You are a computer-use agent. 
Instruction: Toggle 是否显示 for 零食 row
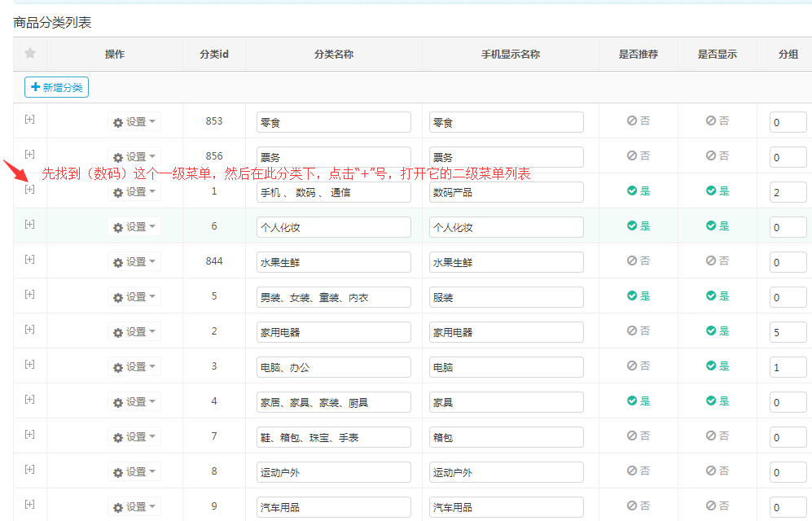718,120
